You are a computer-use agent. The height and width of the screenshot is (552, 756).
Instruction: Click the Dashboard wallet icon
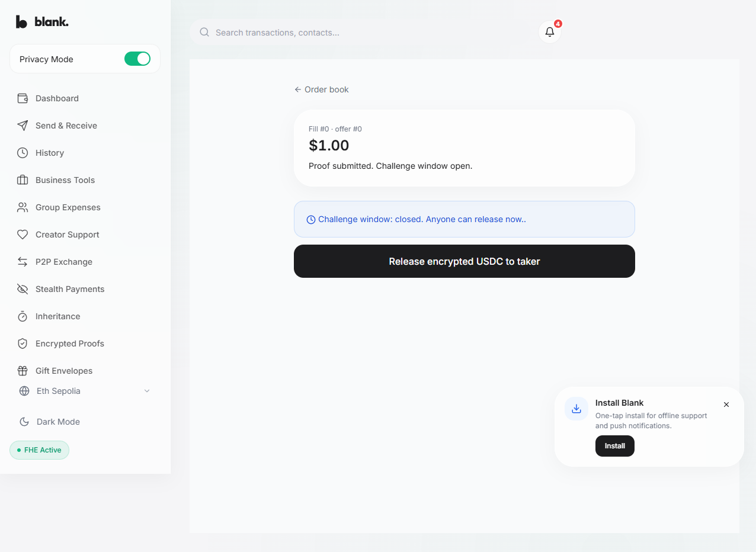click(x=23, y=98)
